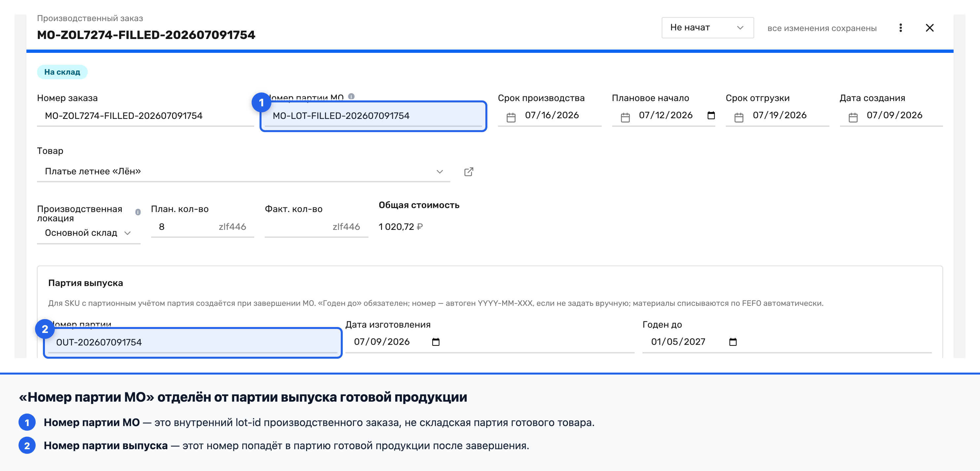Open calendar icon for 'Дата создания'
Image resolution: width=980 pixels, height=471 pixels.
pos(853,118)
